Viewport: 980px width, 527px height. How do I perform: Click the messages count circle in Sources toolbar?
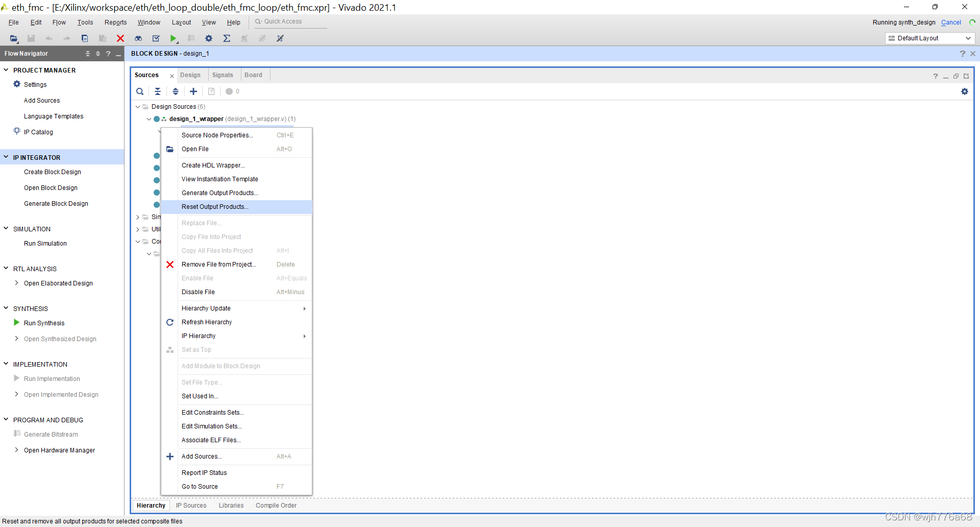(x=229, y=91)
